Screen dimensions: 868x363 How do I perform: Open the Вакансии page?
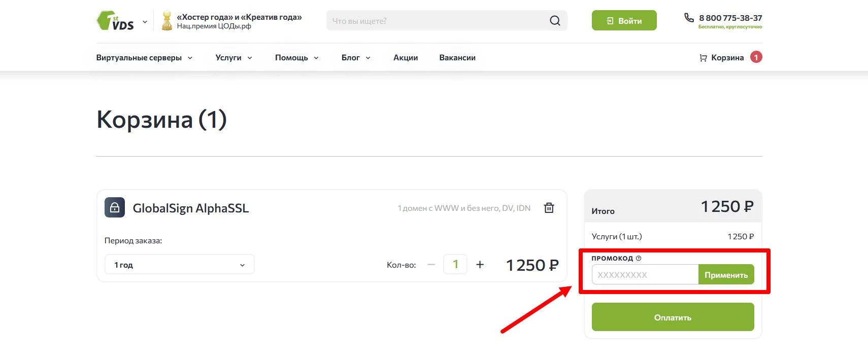point(457,58)
